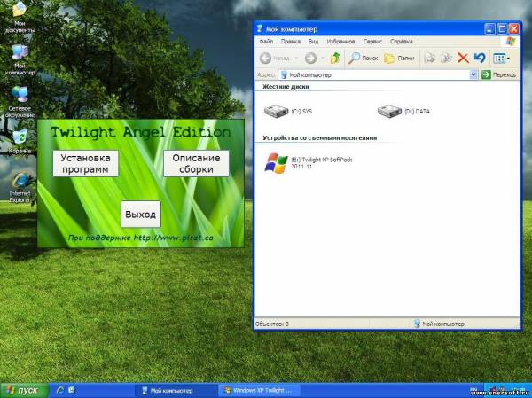Open the www.pirat.ca support link

[x=174, y=238]
